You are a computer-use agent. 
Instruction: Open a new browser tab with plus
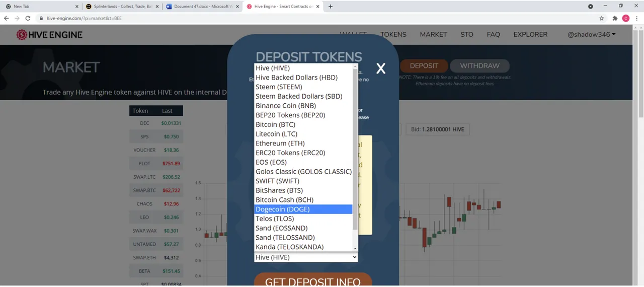(x=331, y=7)
